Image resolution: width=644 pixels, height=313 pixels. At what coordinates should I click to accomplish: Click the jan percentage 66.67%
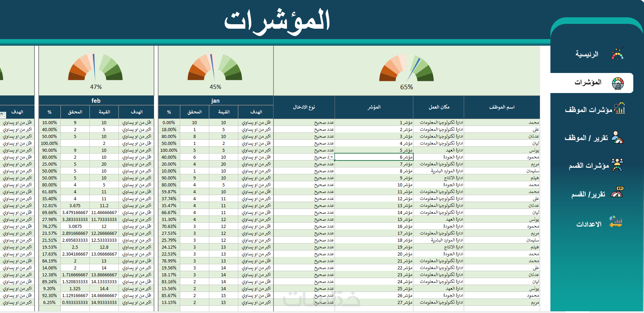(169, 212)
